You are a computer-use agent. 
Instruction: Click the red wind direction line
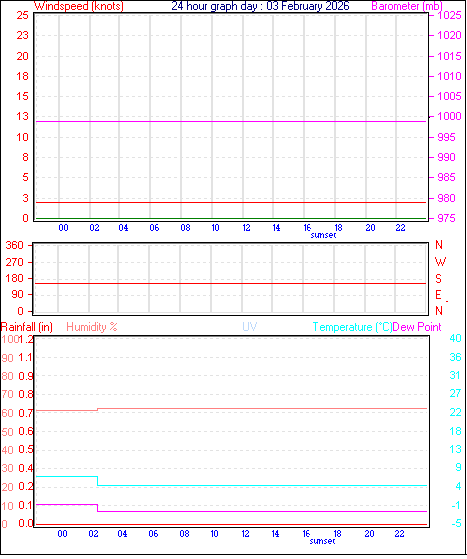[231, 283]
